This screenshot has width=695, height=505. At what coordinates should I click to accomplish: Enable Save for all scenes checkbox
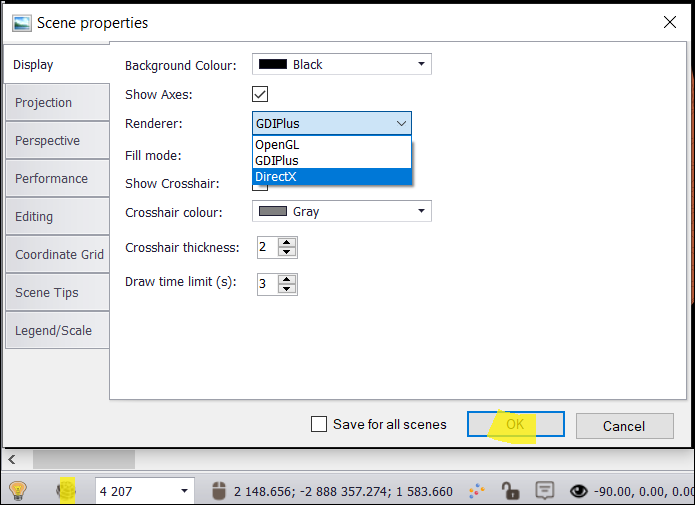(319, 424)
